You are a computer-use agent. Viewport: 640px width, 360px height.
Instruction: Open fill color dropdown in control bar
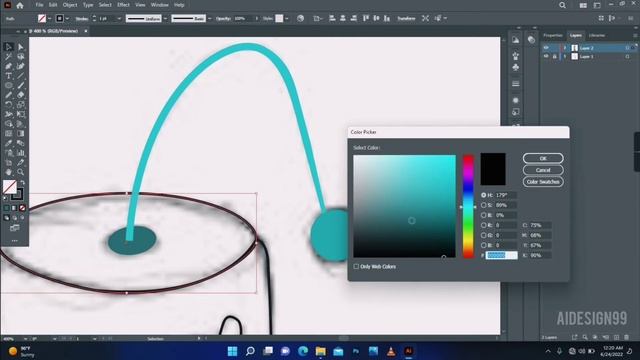(x=49, y=18)
